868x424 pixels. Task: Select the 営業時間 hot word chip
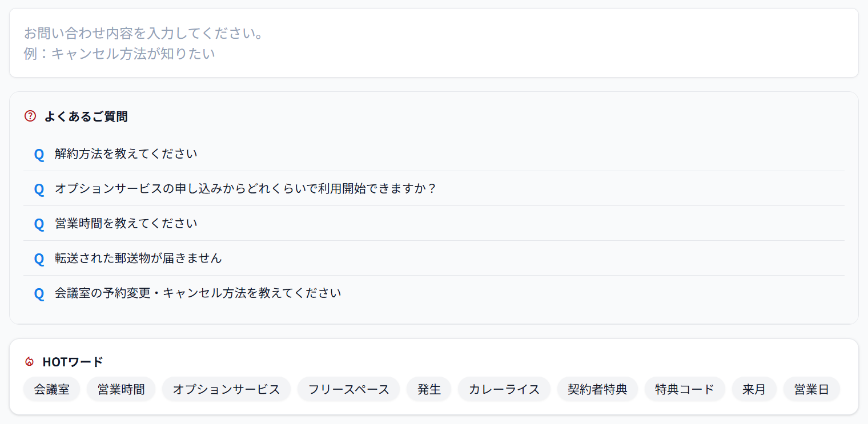[120, 389]
